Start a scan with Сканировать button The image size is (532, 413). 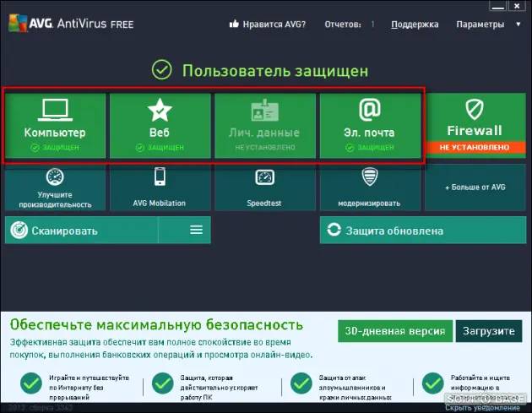coord(81,230)
